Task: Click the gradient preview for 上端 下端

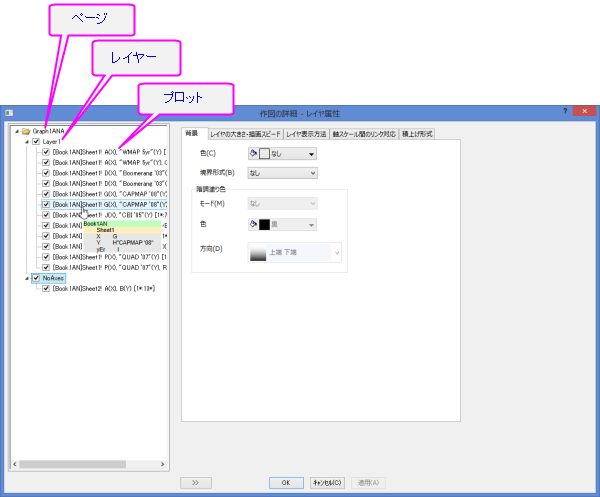Action: tap(258, 253)
